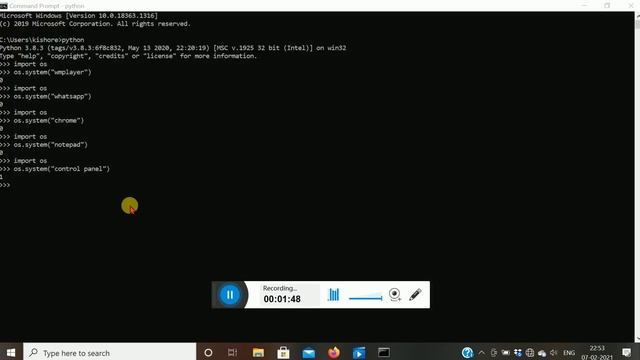Click the Meet Now icon in the system tray
640x360 pixels.
pyautogui.click(x=493, y=353)
